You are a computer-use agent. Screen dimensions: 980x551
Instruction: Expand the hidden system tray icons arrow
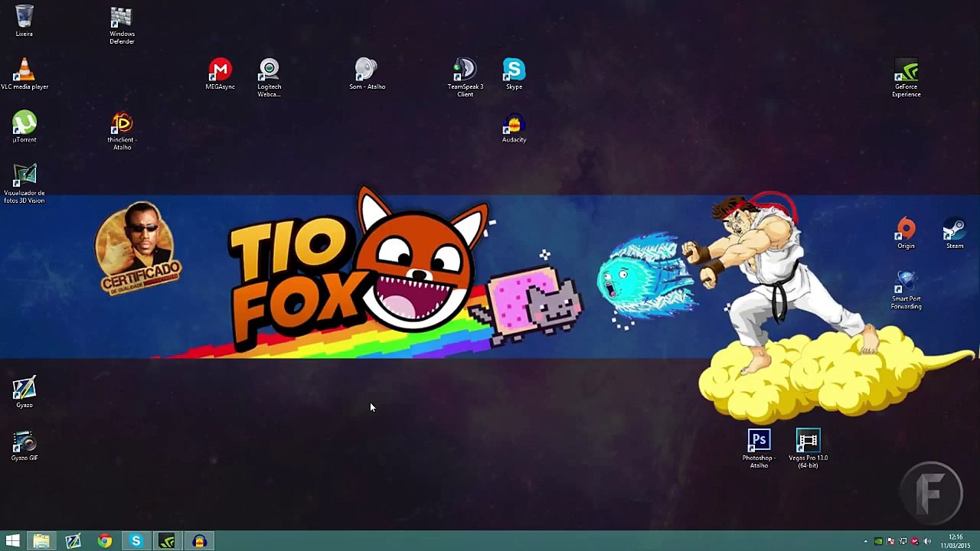tap(866, 542)
